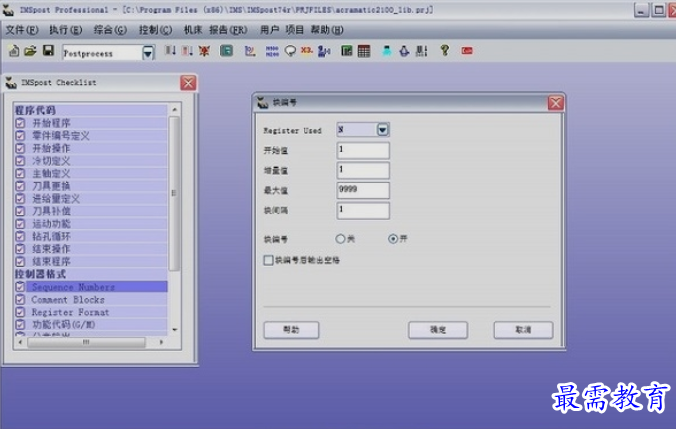Click the checklist vertical scrollbar
676x429 pixels.
174,195
